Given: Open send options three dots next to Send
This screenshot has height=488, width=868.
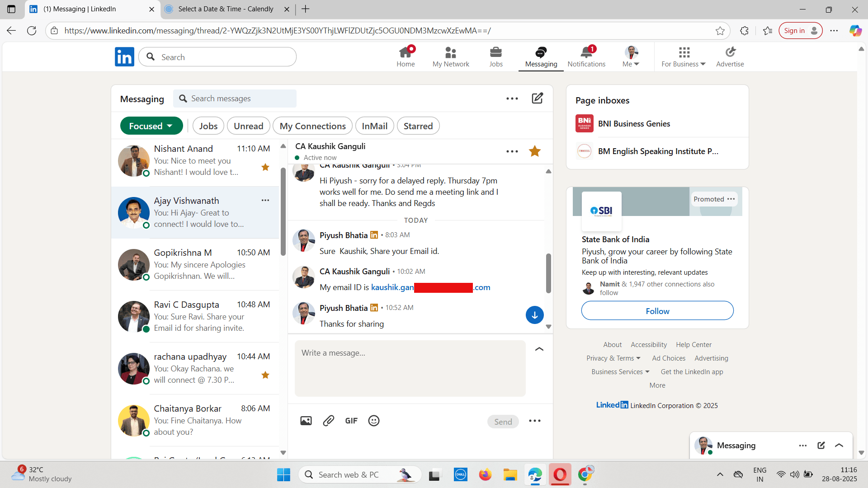Looking at the screenshot, I should click(x=535, y=421).
